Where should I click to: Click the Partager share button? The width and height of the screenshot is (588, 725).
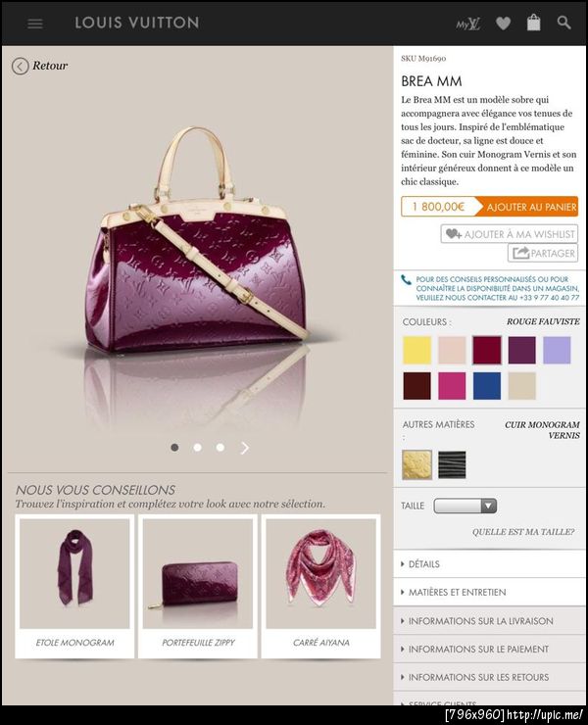[543, 253]
